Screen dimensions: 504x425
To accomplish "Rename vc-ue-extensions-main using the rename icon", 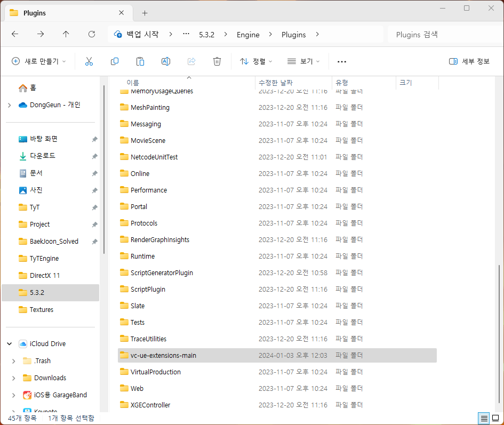I will point(165,61).
